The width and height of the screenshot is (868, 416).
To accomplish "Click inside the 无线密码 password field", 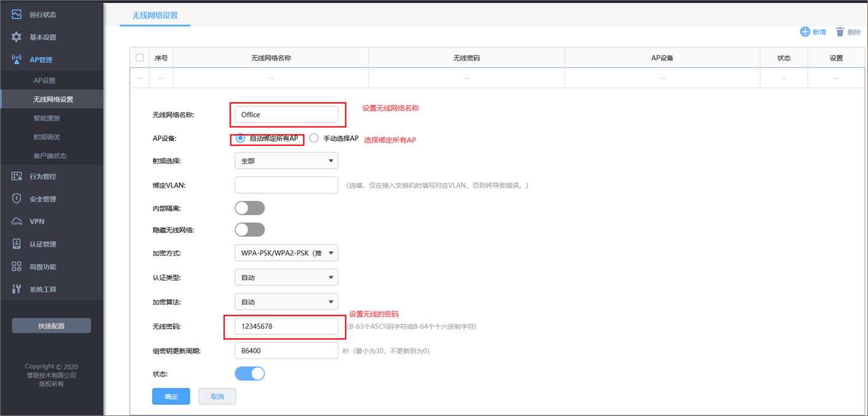I will tap(286, 326).
